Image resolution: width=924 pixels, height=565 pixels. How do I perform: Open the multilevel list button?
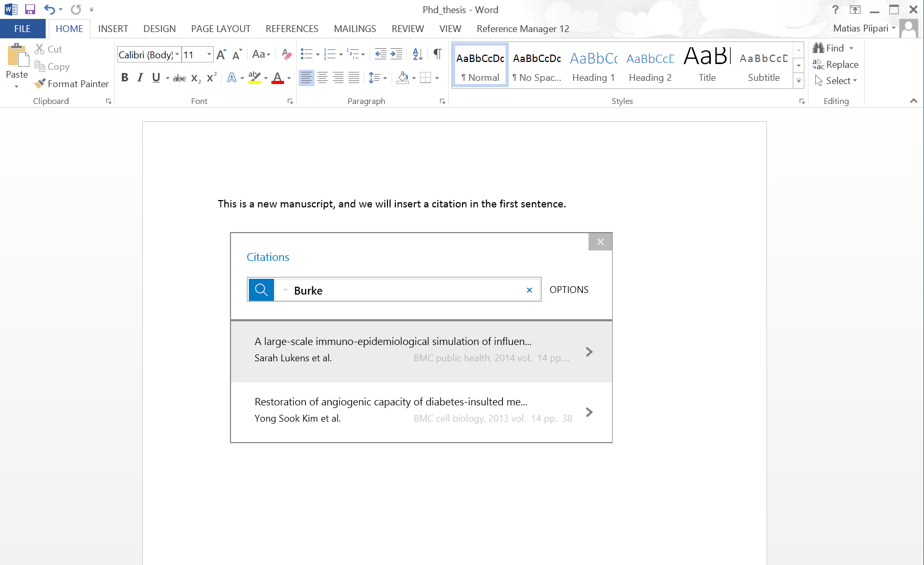tap(353, 54)
